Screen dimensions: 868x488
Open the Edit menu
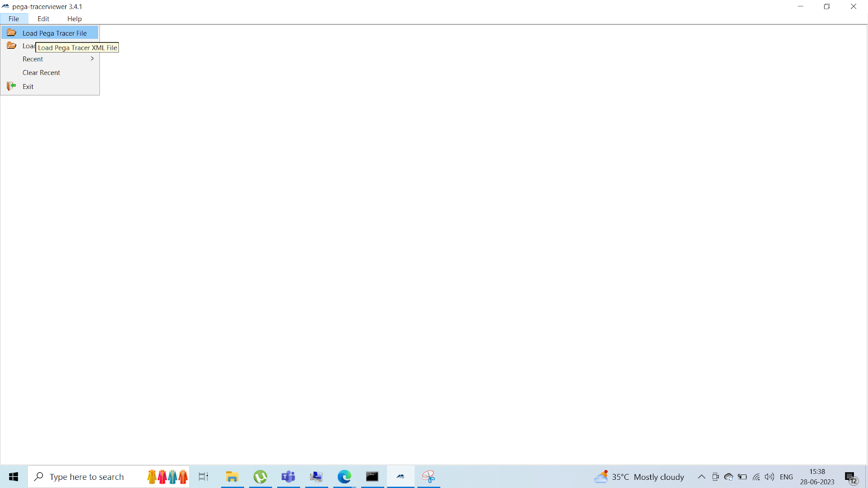pyautogui.click(x=43, y=18)
